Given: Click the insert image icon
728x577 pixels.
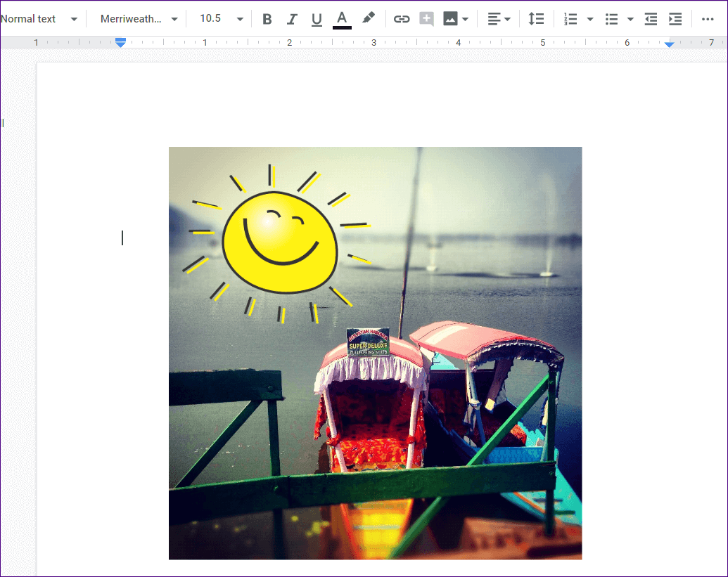Looking at the screenshot, I should (x=450, y=19).
